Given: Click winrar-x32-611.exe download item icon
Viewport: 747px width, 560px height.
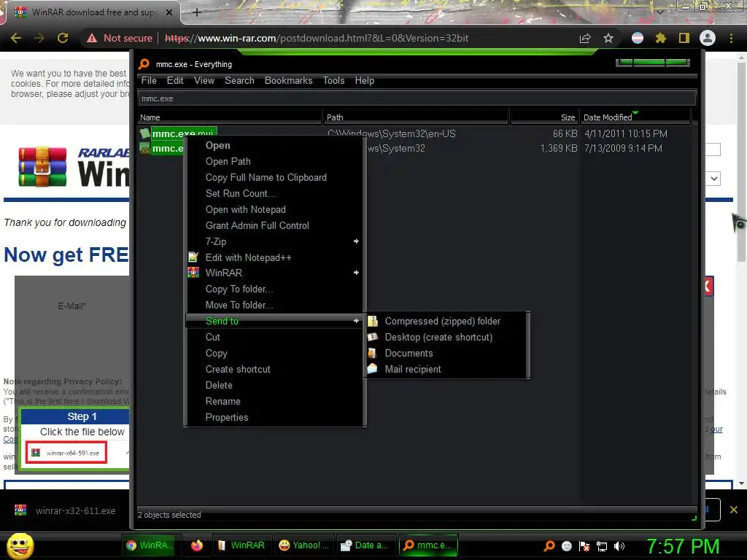Looking at the screenshot, I should coord(20,510).
